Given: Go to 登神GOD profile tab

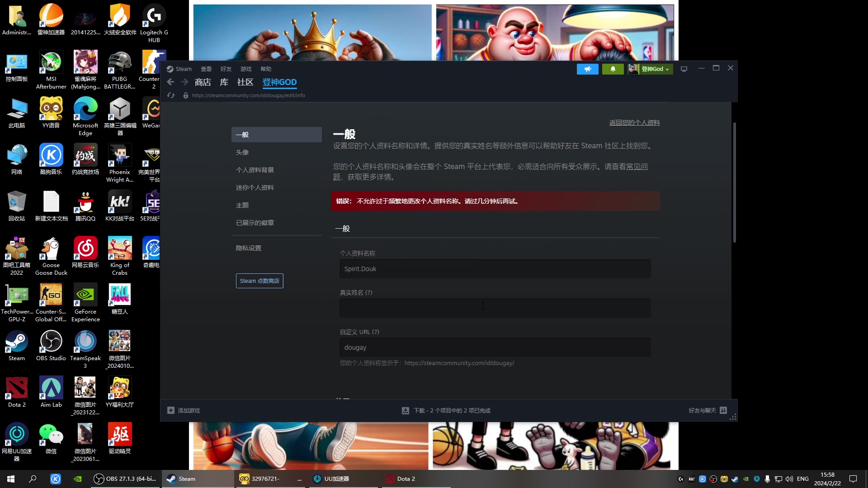Looking at the screenshot, I should click(279, 82).
